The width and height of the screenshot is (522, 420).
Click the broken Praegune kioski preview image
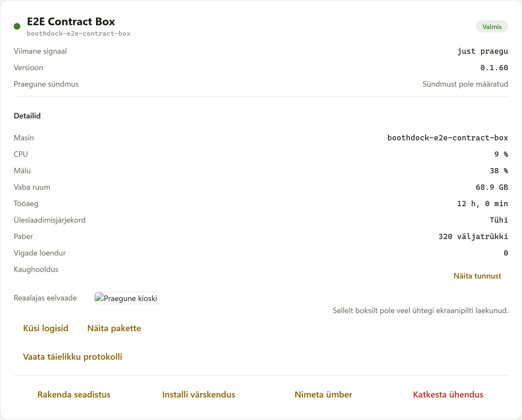(127, 298)
